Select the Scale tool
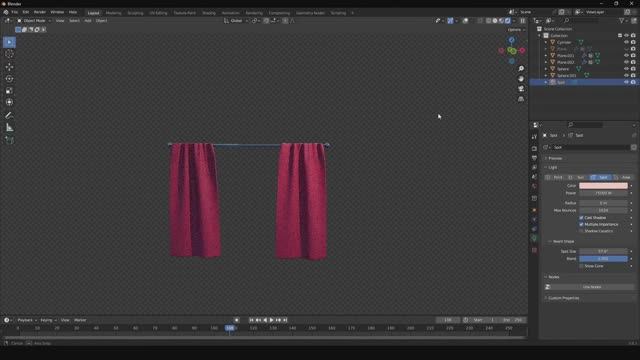Viewport: 640px width, 360px height. (x=9, y=91)
